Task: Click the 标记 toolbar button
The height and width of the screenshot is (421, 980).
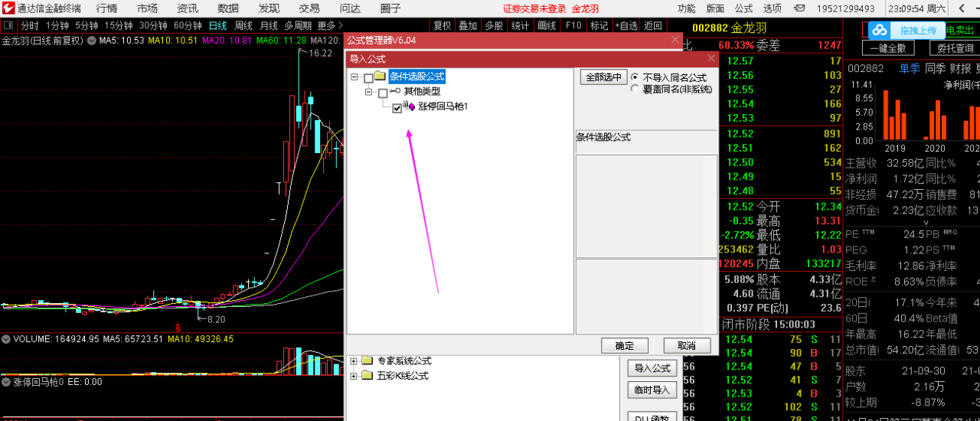Action: [x=599, y=25]
